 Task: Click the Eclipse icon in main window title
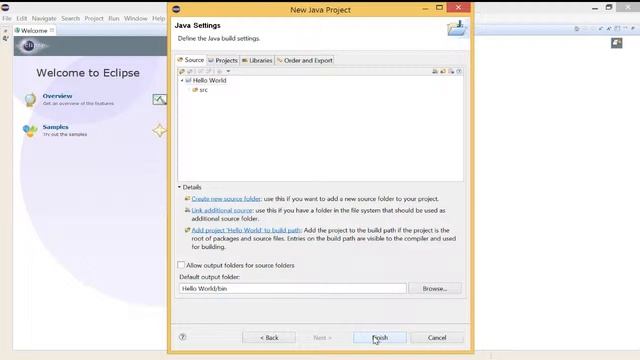pos(5,7)
